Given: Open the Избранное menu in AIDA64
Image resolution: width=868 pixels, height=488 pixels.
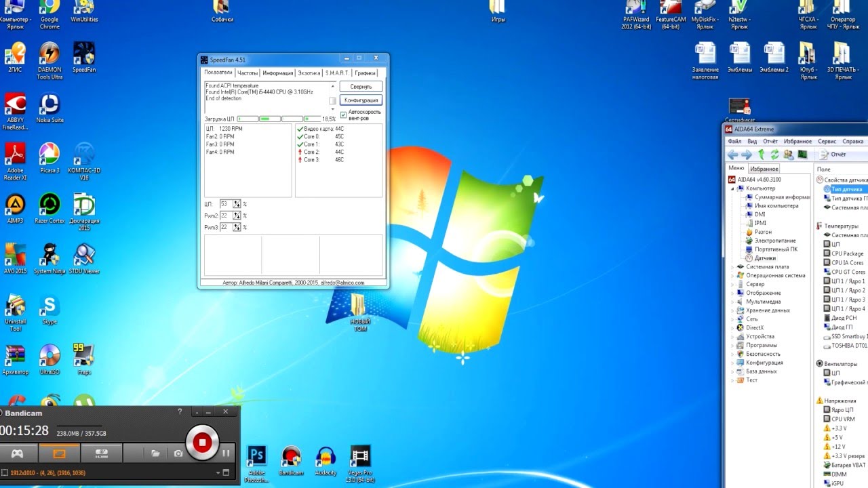Looking at the screenshot, I should coord(797,142).
